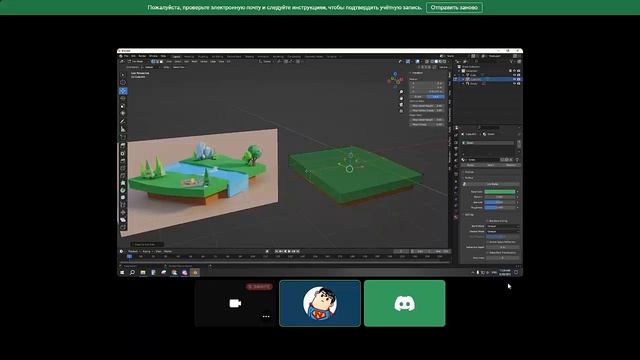The image size is (640, 360).
Task: Open Blender File menu
Action: click(127, 56)
